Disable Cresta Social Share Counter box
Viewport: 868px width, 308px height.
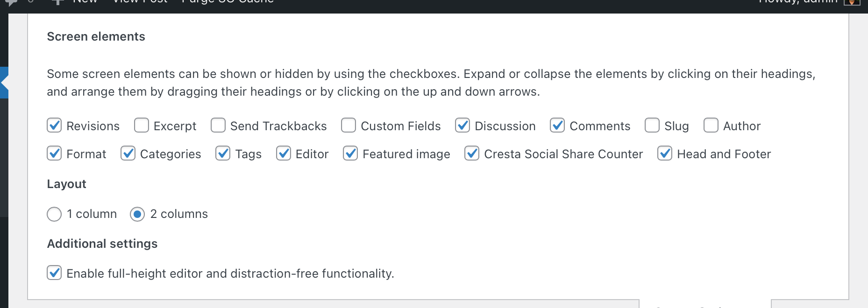point(471,153)
